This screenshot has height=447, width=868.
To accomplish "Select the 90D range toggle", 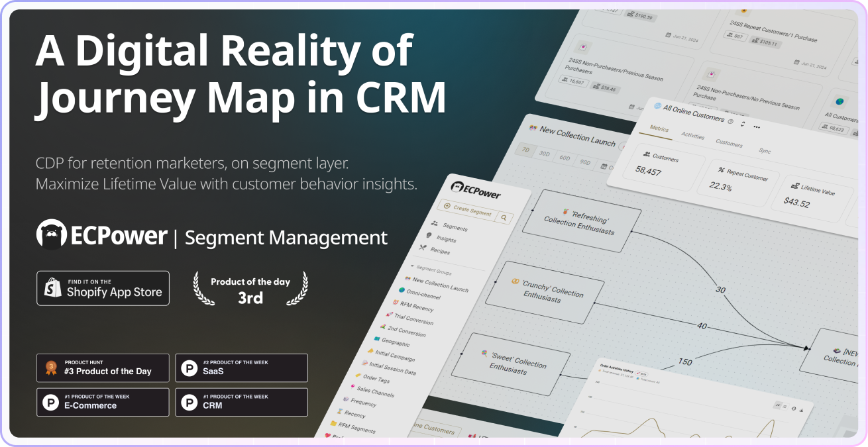I will pos(585,162).
